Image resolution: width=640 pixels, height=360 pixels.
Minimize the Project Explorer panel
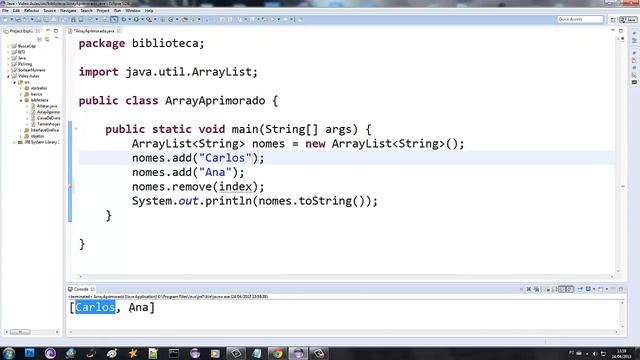point(48,31)
